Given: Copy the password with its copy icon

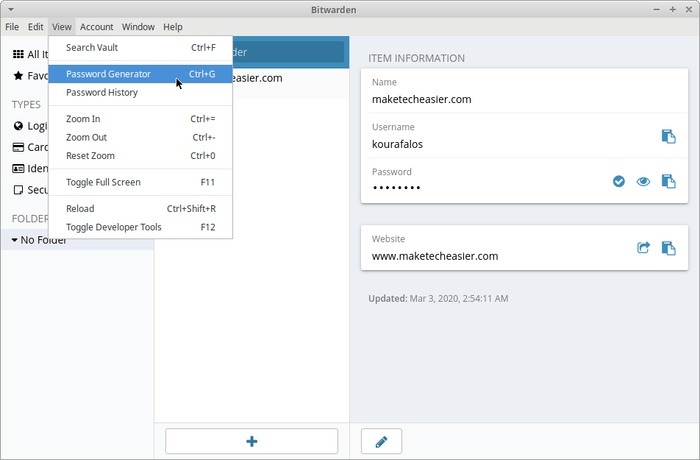Looking at the screenshot, I should tap(668, 181).
